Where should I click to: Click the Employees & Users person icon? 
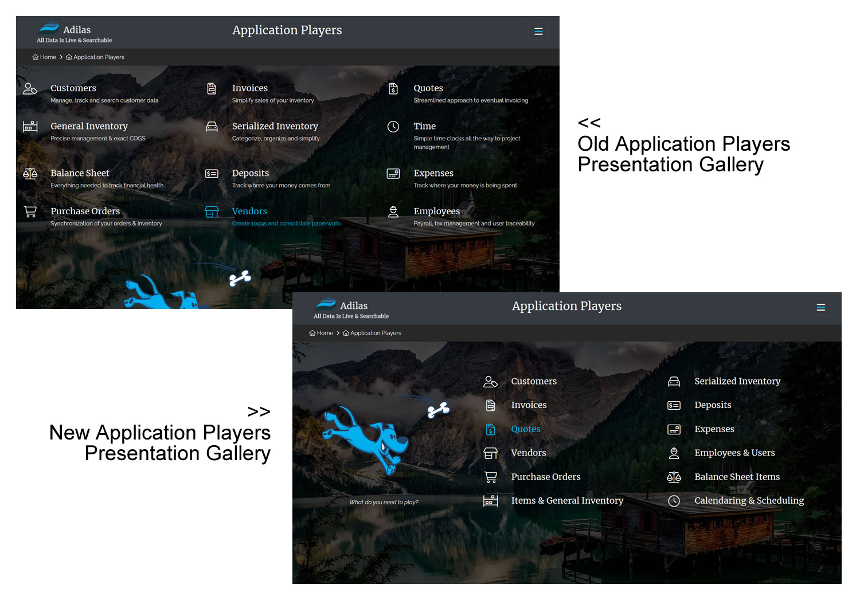(674, 453)
